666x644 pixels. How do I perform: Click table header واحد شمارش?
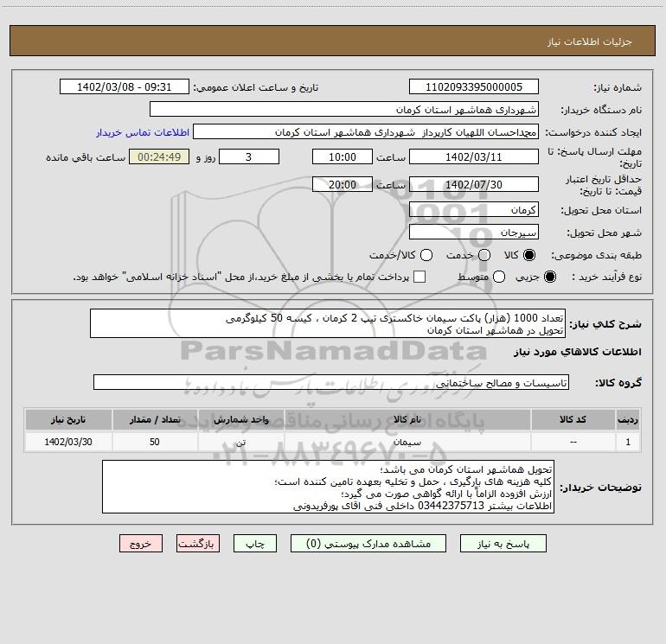[x=240, y=420]
